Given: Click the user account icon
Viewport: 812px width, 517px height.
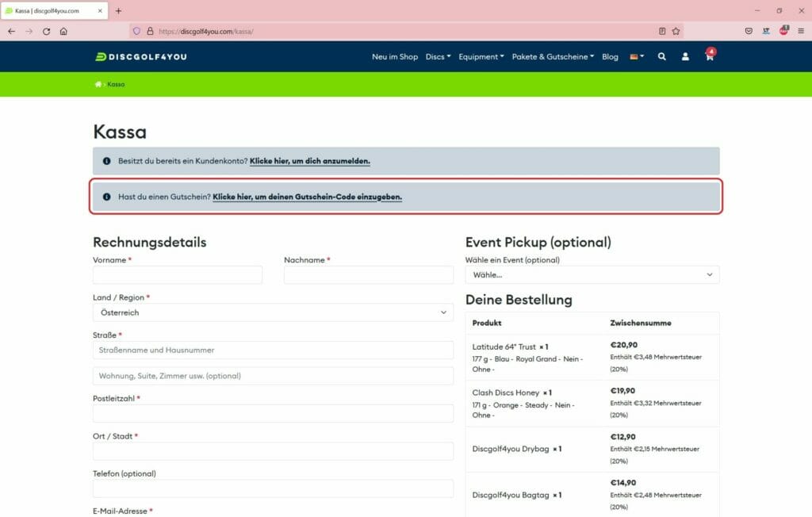Looking at the screenshot, I should (685, 57).
